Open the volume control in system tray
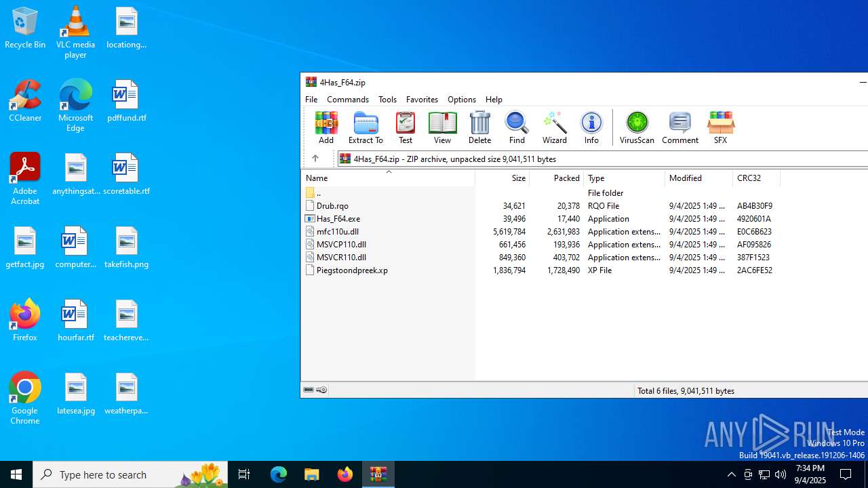The height and width of the screenshot is (488, 868). coord(781,474)
